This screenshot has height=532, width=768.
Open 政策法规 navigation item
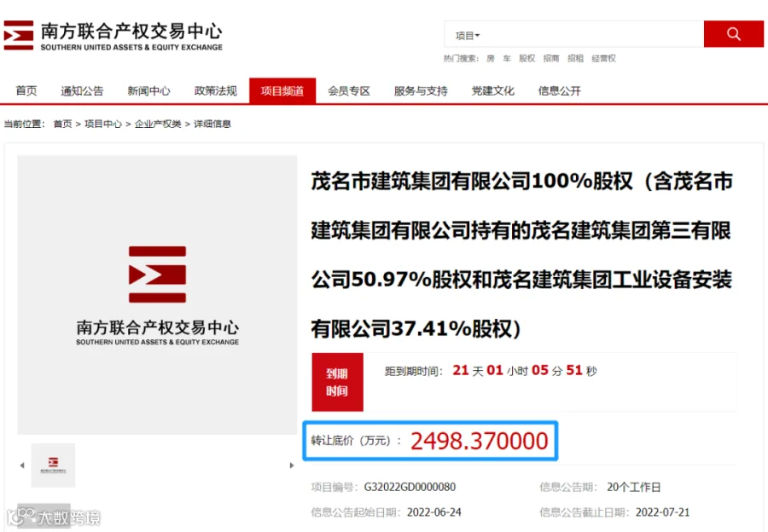click(216, 90)
